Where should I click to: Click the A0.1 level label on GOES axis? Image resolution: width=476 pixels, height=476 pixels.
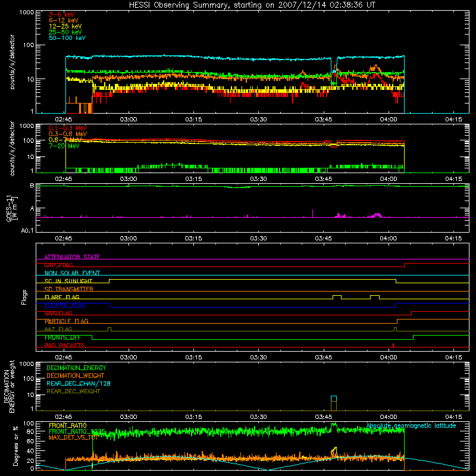tap(27, 230)
